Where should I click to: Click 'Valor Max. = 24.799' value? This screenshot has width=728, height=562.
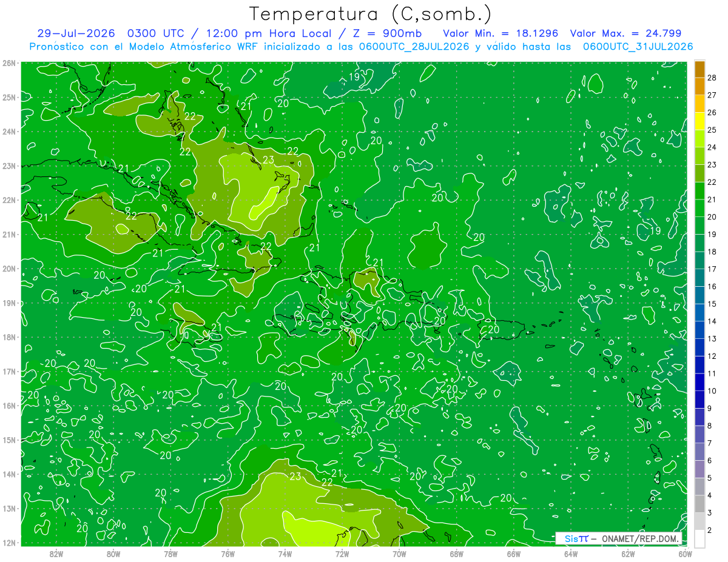pos(625,33)
